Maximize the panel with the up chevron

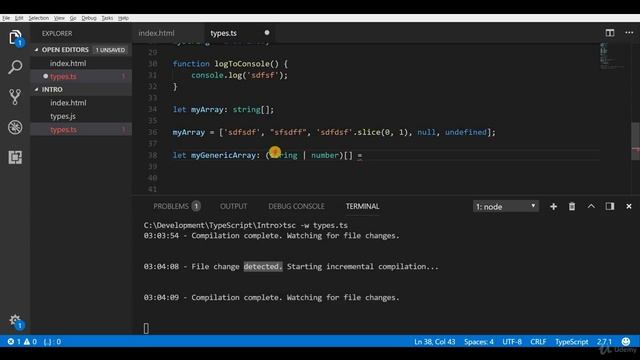coord(591,207)
